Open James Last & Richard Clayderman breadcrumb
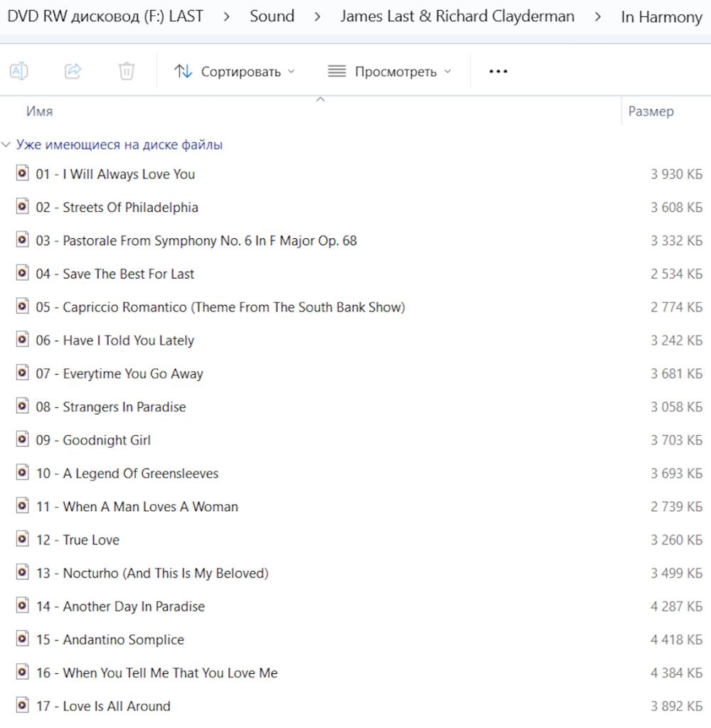The height and width of the screenshot is (728, 711). tap(457, 16)
